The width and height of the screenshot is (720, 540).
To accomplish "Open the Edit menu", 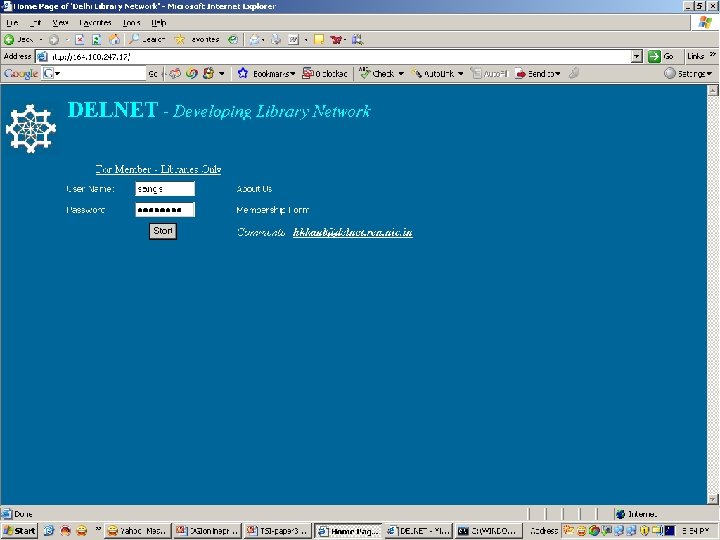I will tap(35, 22).
